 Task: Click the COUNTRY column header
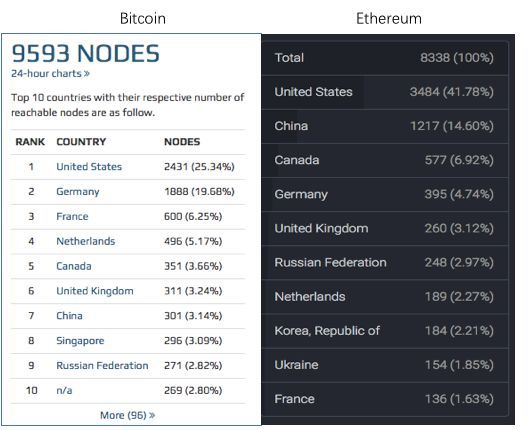tap(81, 142)
